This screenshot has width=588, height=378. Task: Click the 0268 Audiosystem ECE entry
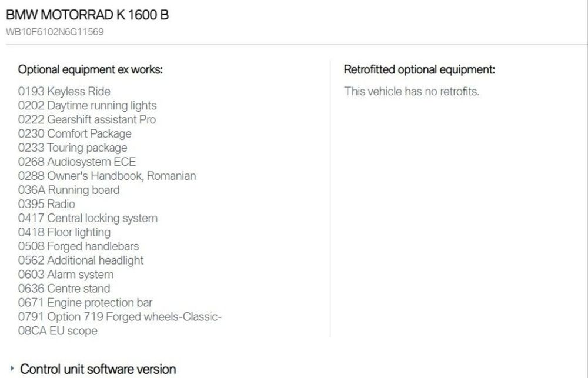(77, 162)
